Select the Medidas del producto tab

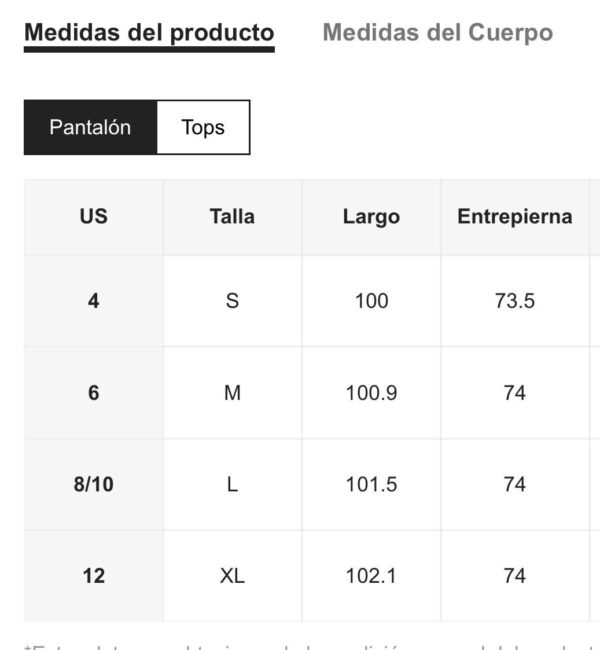coord(149,33)
